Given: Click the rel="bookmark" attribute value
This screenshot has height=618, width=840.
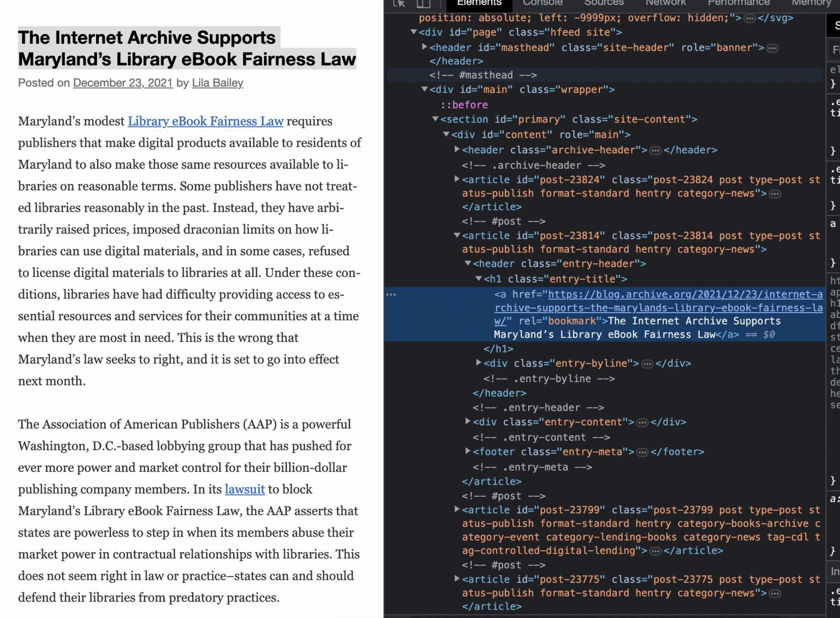Looking at the screenshot, I should [x=572, y=321].
